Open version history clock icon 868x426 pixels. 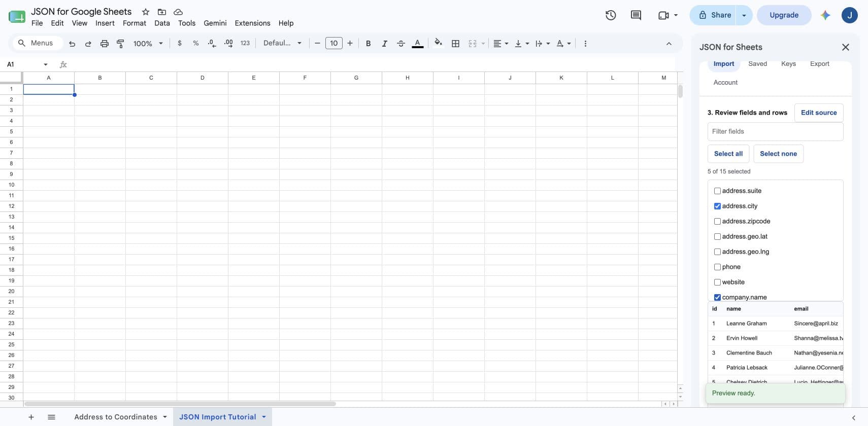[x=611, y=15]
